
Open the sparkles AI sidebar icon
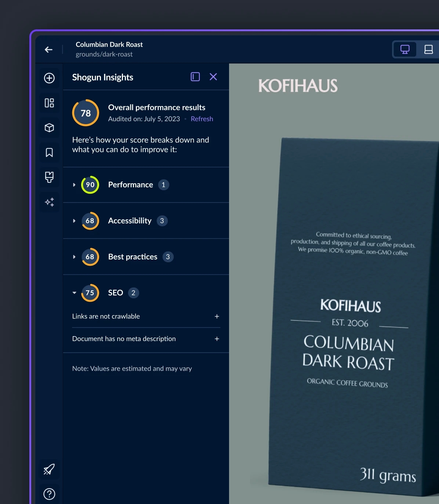(49, 202)
